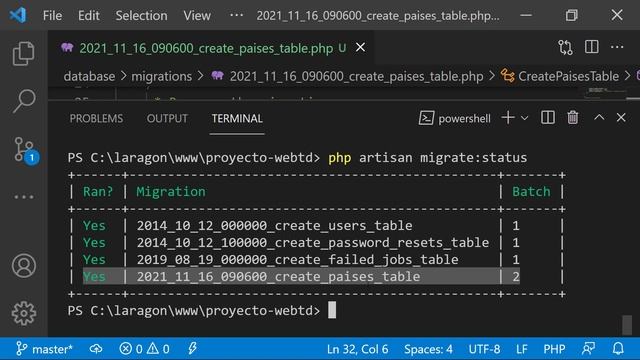Change encoding via UTF-8 indicator
This screenshot has width=640, height=360.
pos(484,349)
